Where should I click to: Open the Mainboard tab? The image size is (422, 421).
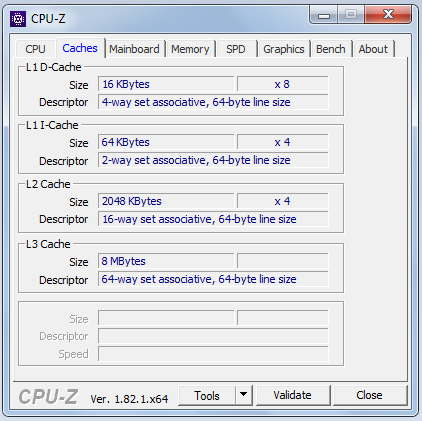134,49
